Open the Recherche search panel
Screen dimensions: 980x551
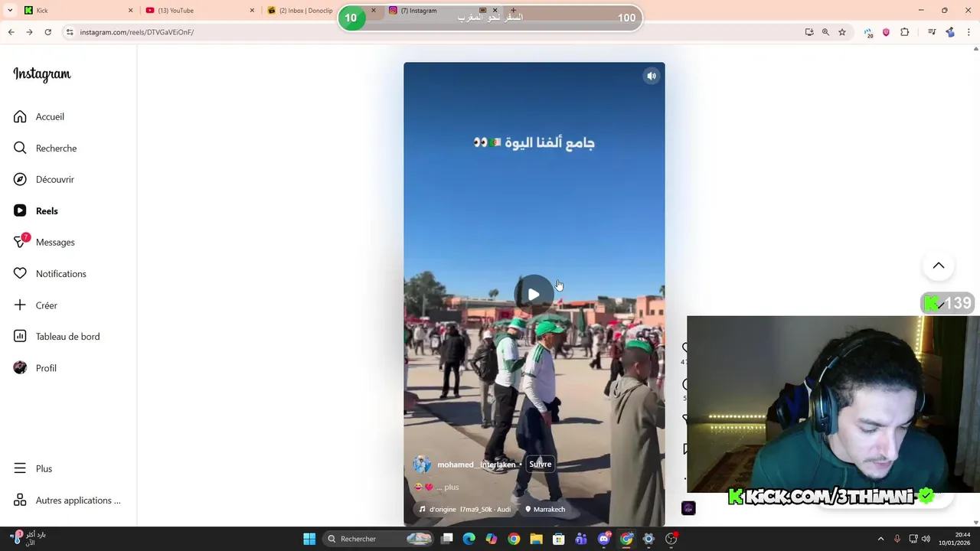tap(44, 148)
